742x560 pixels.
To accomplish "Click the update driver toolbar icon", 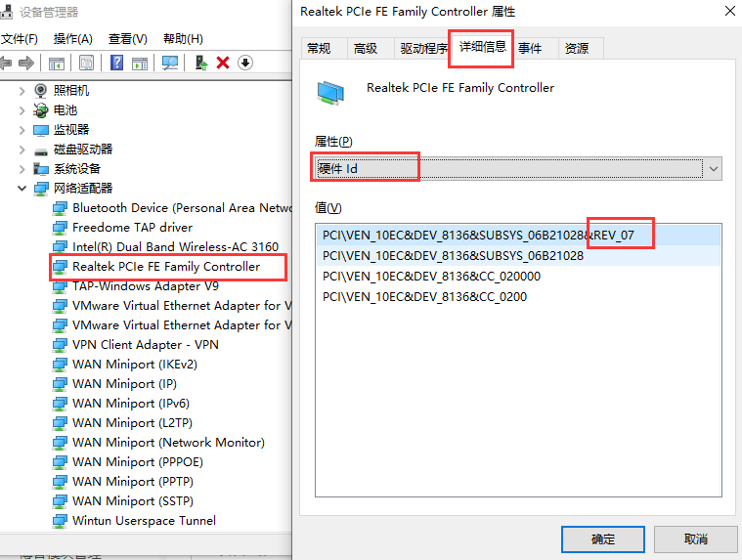I will (x=201, y=63).
